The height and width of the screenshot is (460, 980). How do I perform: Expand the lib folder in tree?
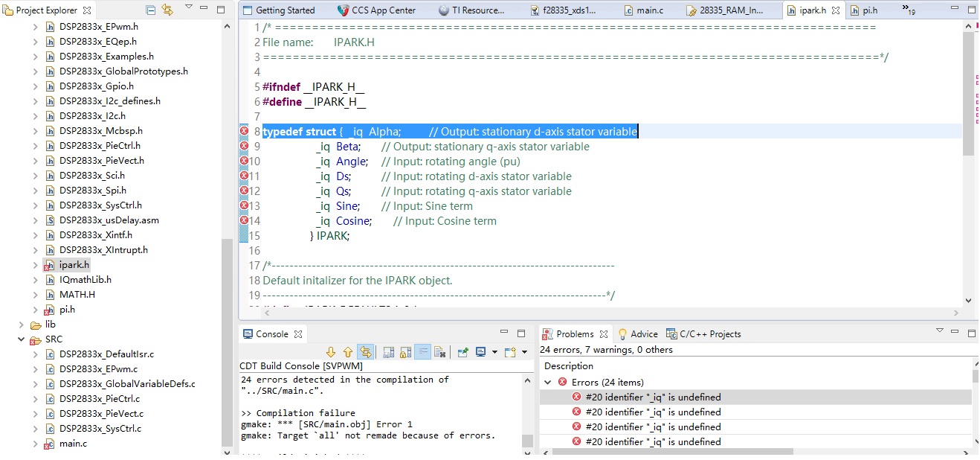(x=22, y=325)
